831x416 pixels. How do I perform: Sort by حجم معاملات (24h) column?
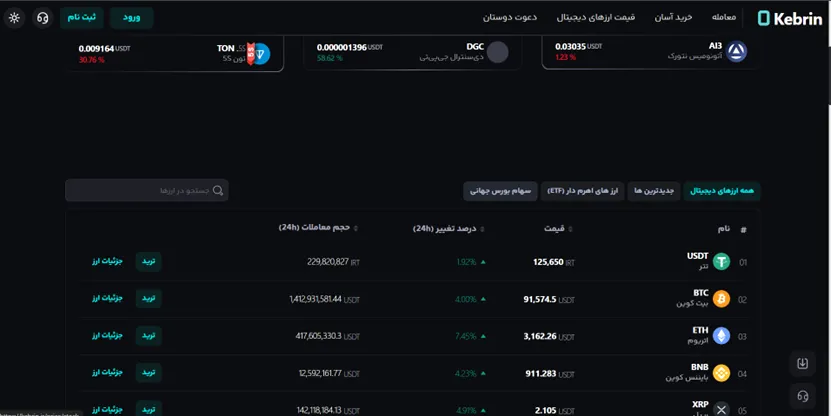318,228
